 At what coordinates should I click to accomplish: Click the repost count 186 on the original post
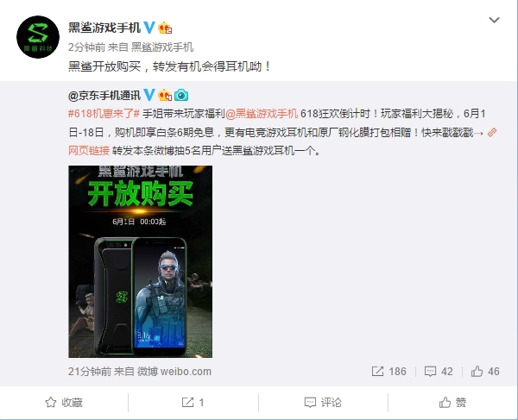[388, 372]
